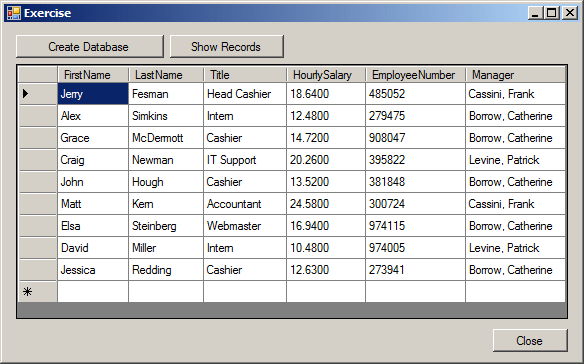Click the Title column header
584x364 pixels.
click(245, 75)
